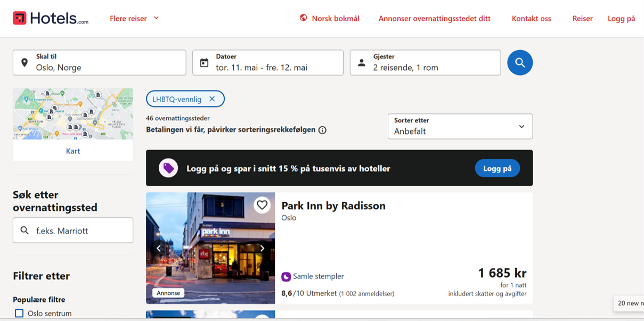Click the purple Samle stempler moon icon
This screenshot has width=644, height=321.
pyautogui.click(x=286, y=277)
